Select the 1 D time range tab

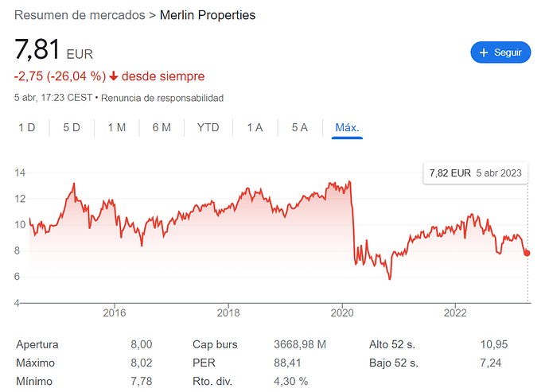pos(27,127)
